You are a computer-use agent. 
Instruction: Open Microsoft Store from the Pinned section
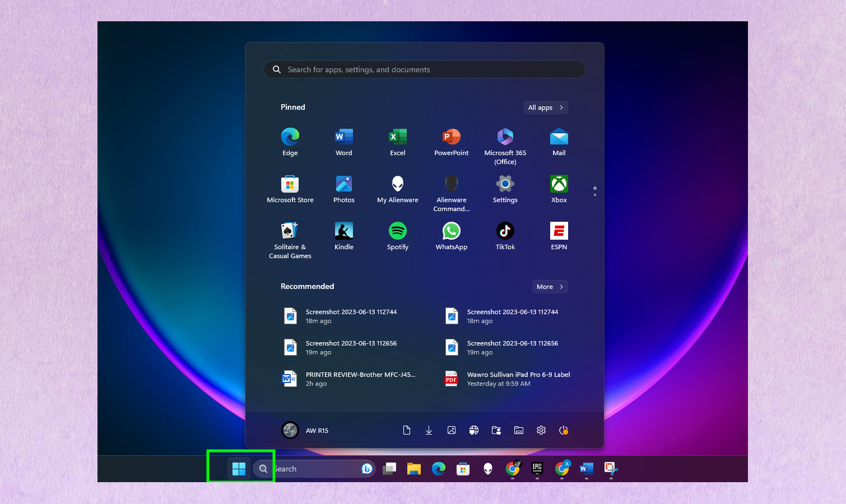pos(290,189)
